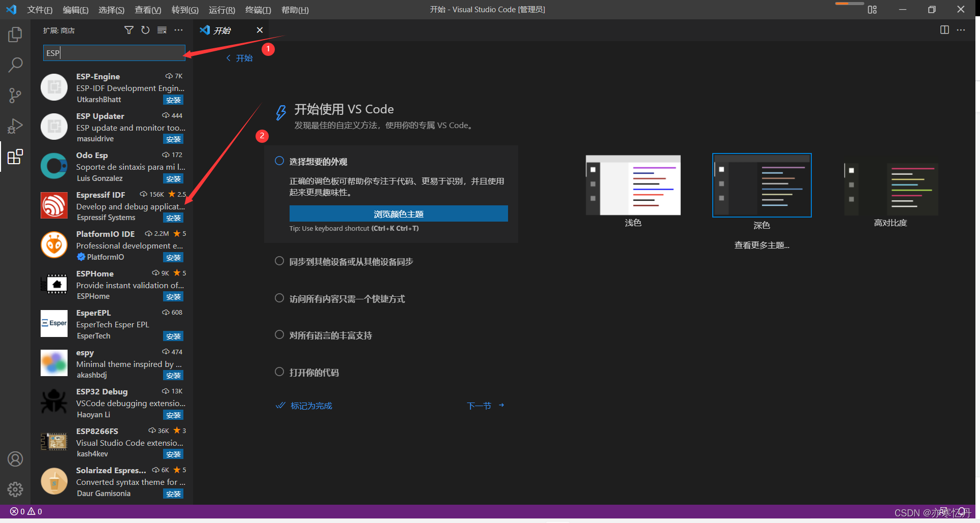Open the 选择(S) menu

point(111,10)
